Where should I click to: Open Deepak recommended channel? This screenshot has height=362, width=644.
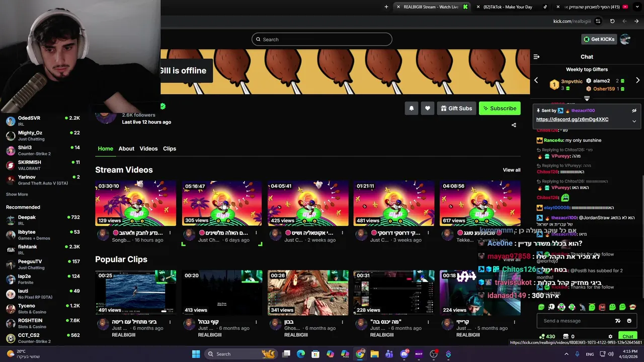(x=43, y=220)
